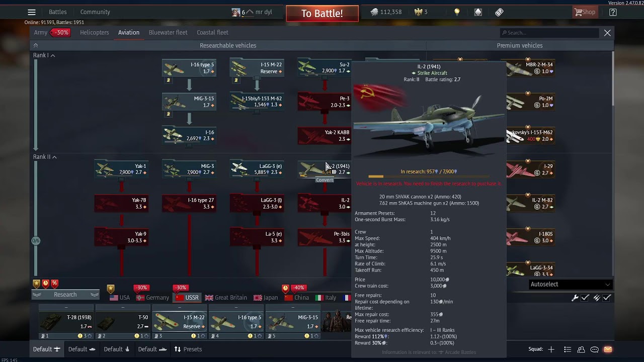Select the locked Yak-2 KABB card

pyautogui.click(x=325, y=135)
